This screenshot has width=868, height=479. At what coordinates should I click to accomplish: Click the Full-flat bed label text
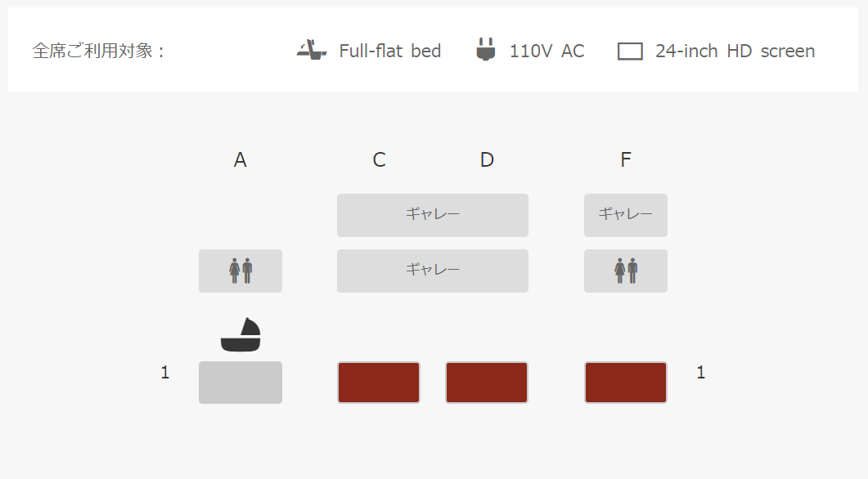point(389,51)
